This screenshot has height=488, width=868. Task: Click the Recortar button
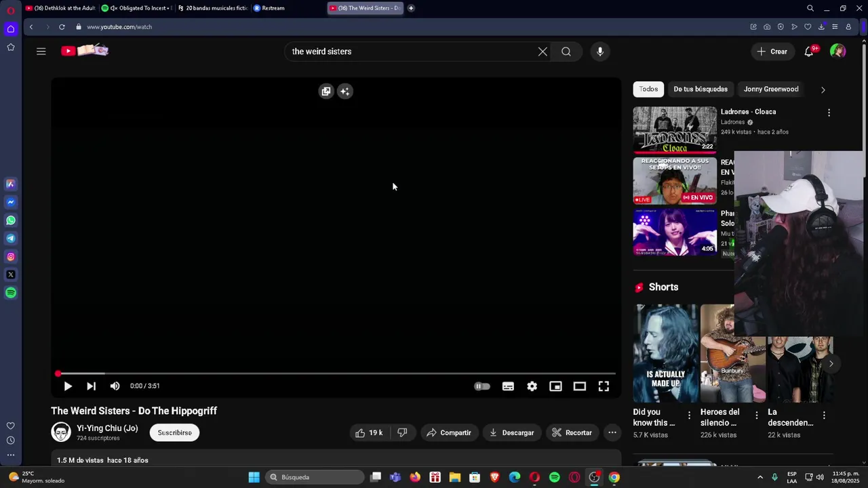click(572, 433)
